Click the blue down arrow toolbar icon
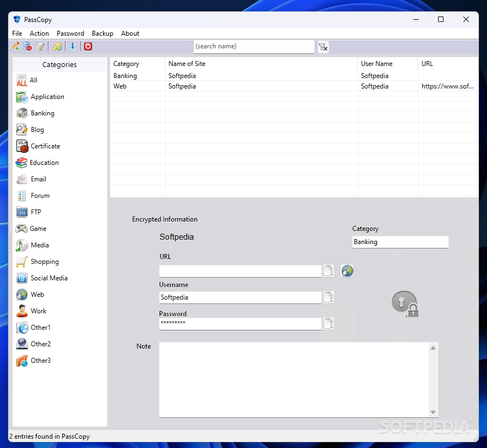Screen dimensions: 487x448 [x=73, y=46]
